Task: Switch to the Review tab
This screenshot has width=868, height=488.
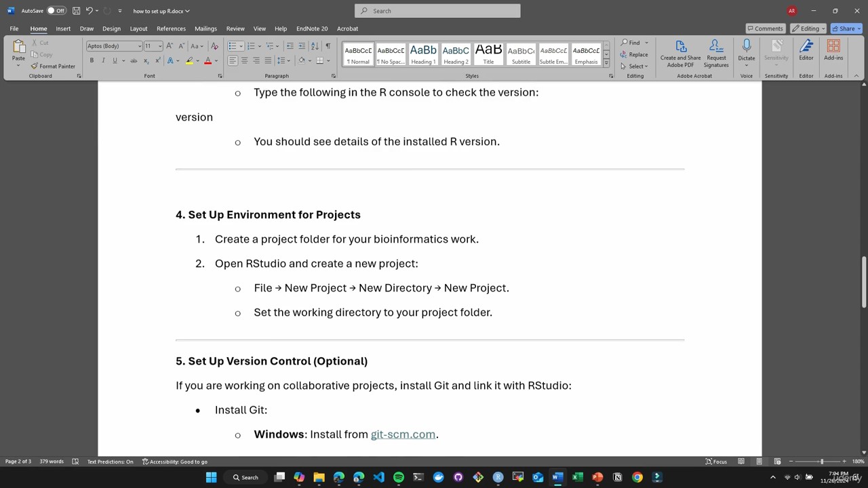Action: click(235, 28)
